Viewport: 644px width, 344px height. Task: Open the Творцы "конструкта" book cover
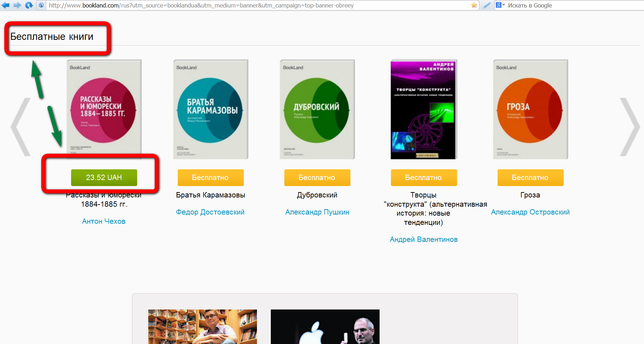click(424, 109)
